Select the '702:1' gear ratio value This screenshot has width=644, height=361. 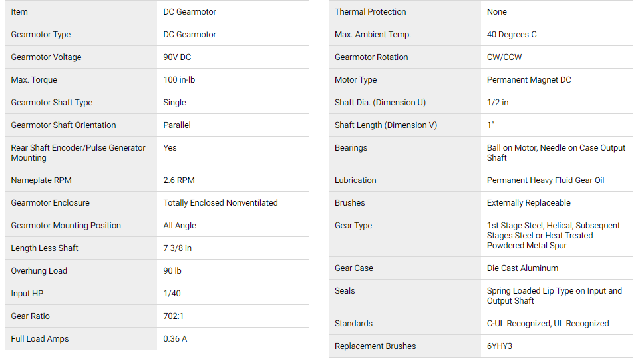coord(174,316)
